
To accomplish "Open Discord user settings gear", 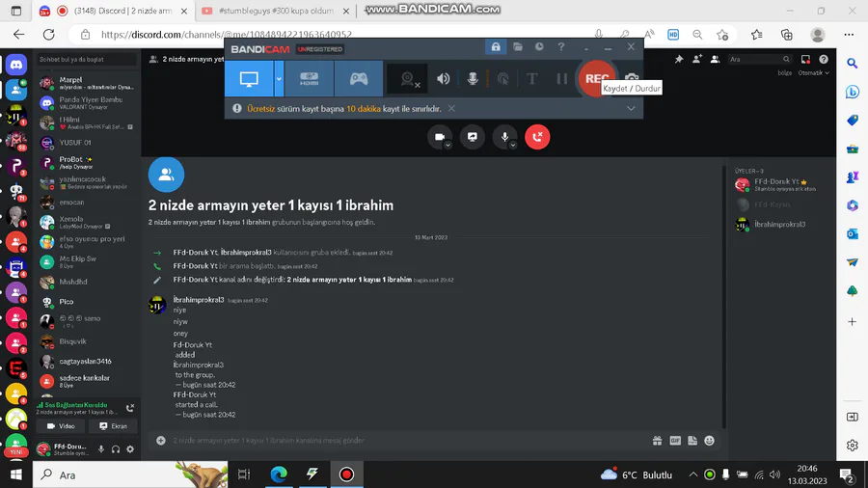I will (x=130, y=449).
